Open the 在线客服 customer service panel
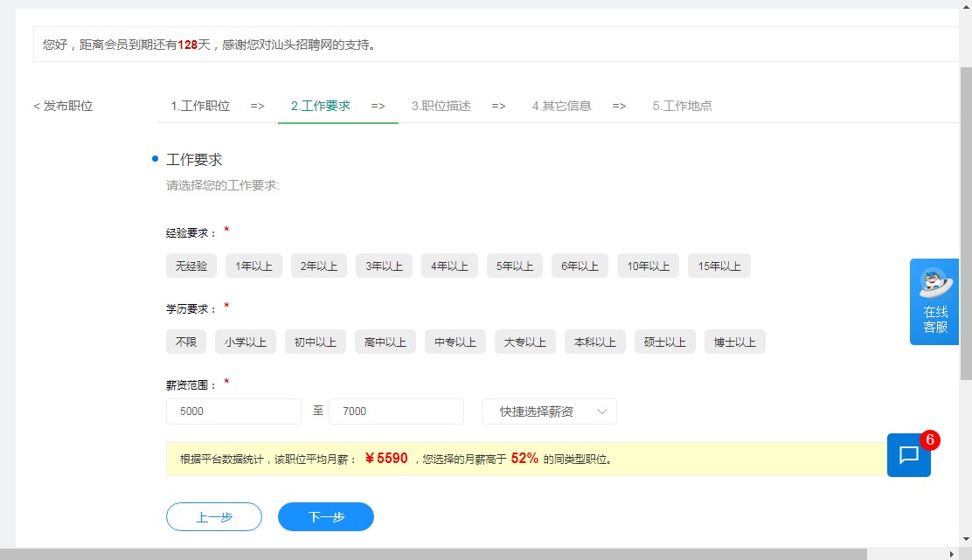Viewport: 972px width, 560px height. (x=934, y=301)
